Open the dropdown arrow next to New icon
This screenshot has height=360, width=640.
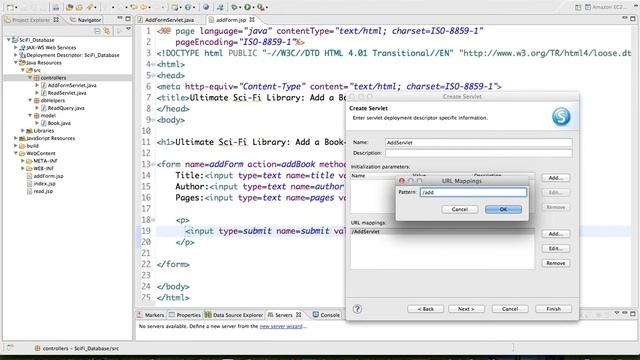[16, 7]
